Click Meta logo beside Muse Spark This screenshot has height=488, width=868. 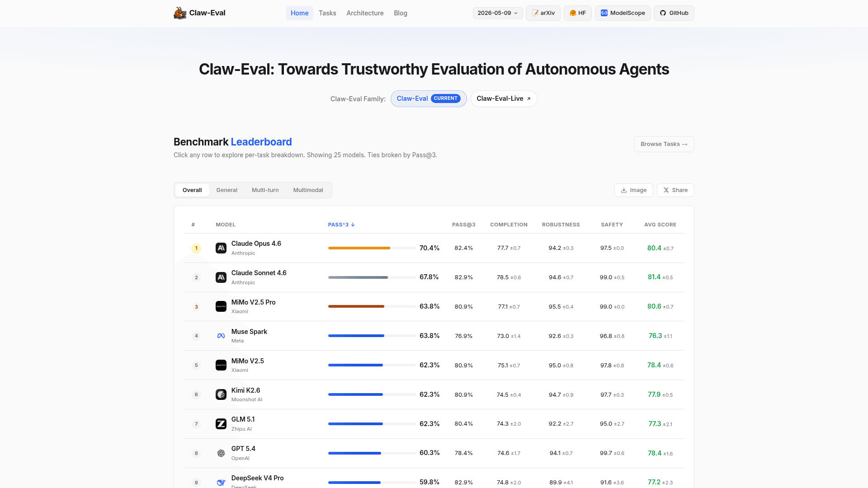pos(221,336)
